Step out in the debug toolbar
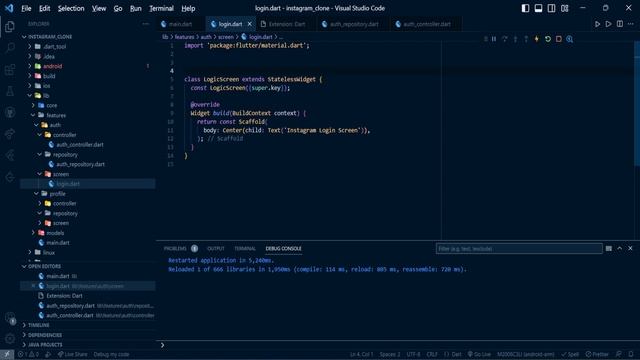640x360 pixels. [x=526, y=39]
